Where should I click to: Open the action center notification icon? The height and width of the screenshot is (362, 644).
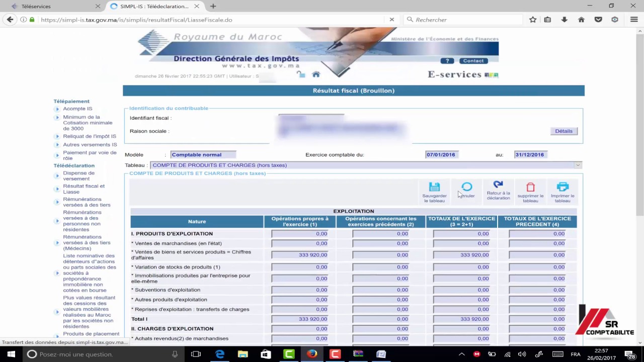(630, 354)
